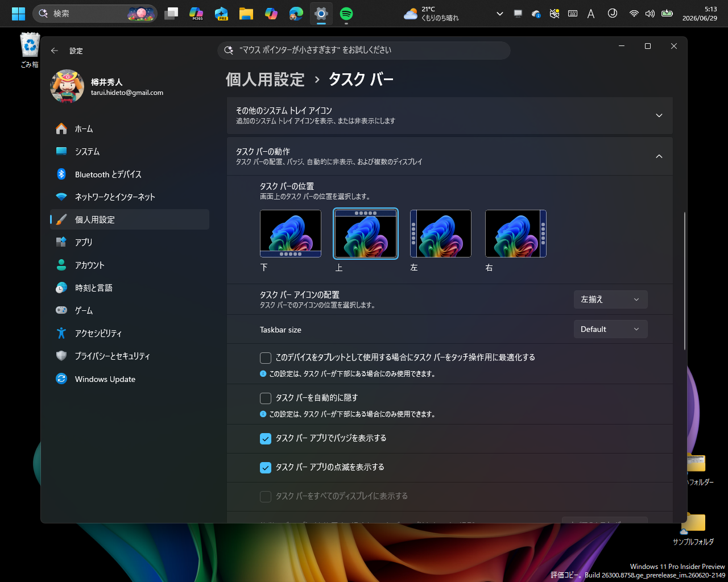The image size is (728, 582).
Task: Select 個人用設定 in the sidebar
Action: pos(130,219)
